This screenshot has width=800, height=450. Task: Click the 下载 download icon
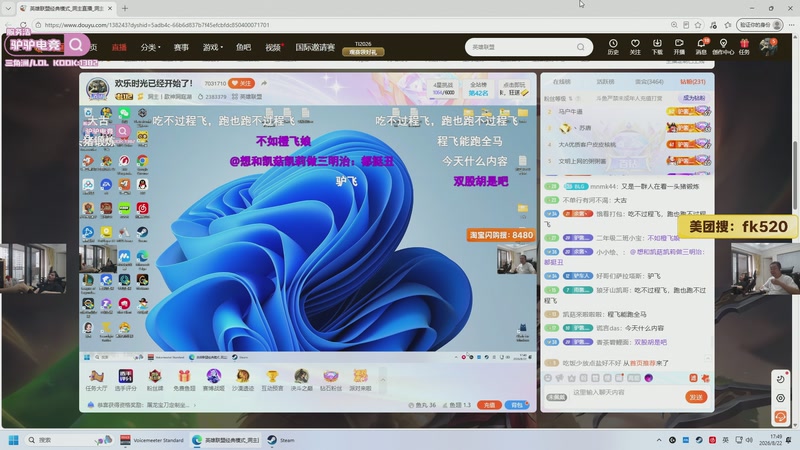pos(657,46)
